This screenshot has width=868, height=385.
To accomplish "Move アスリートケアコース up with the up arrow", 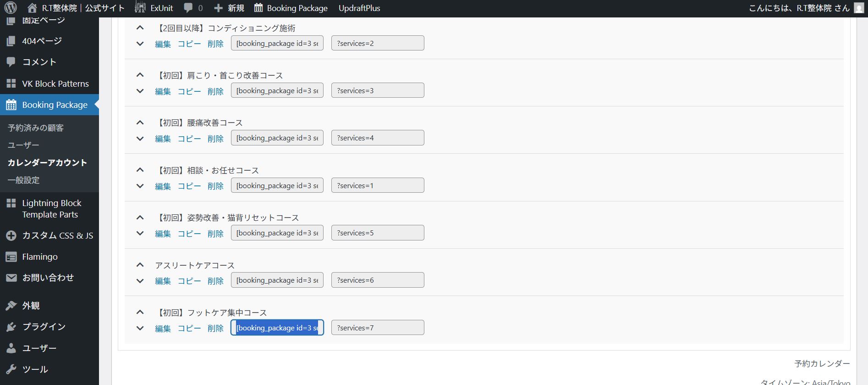I will [140, 265].
